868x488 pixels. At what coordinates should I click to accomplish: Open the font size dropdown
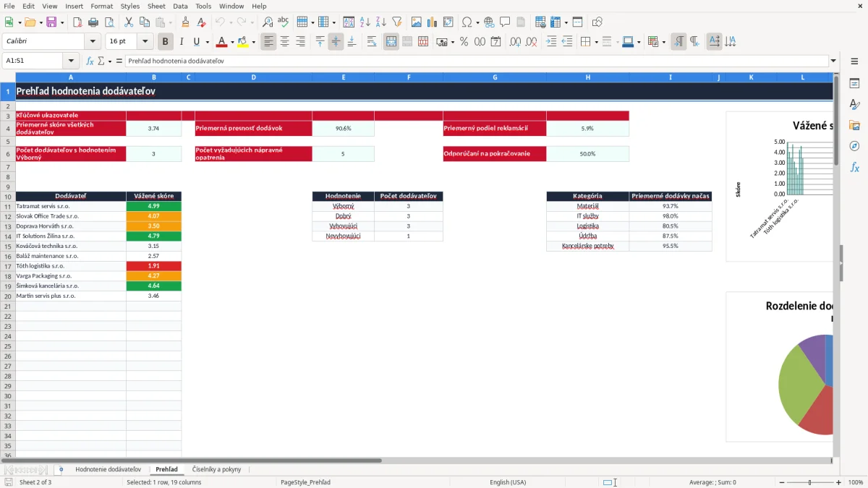(145, 42)
